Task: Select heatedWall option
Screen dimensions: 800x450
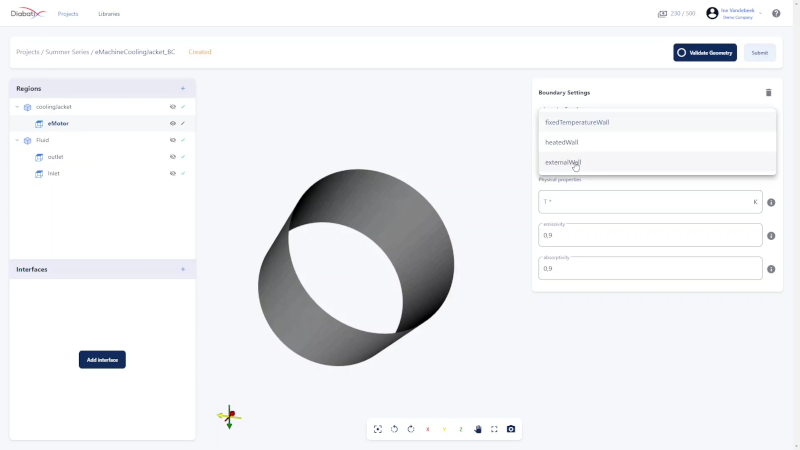Action: pyautogui.click(x=657, y=142)
